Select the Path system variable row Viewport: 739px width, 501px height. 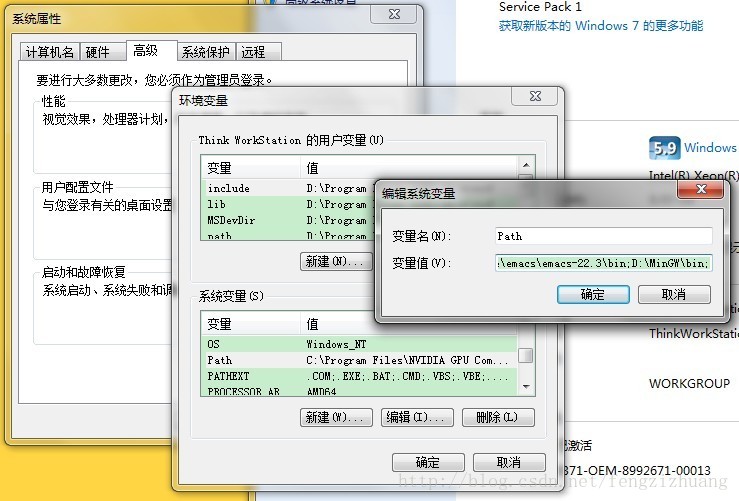359,360
